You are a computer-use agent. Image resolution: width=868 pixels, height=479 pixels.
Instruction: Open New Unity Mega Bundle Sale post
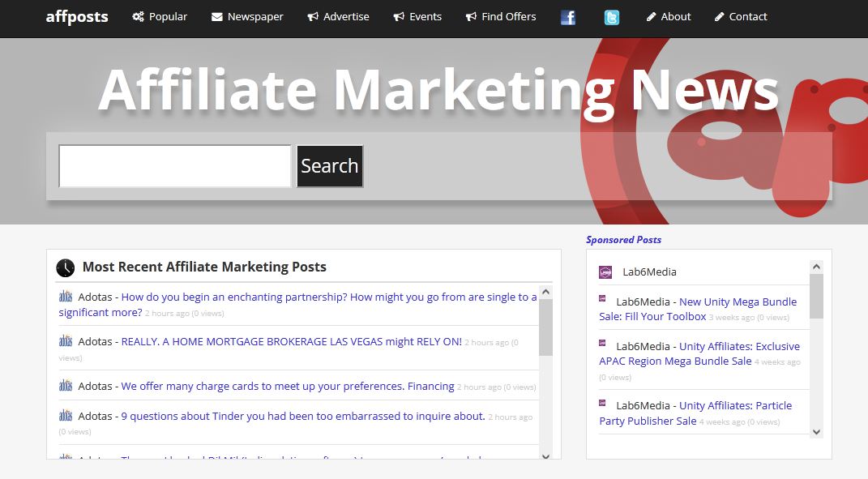tap(698, 310)
